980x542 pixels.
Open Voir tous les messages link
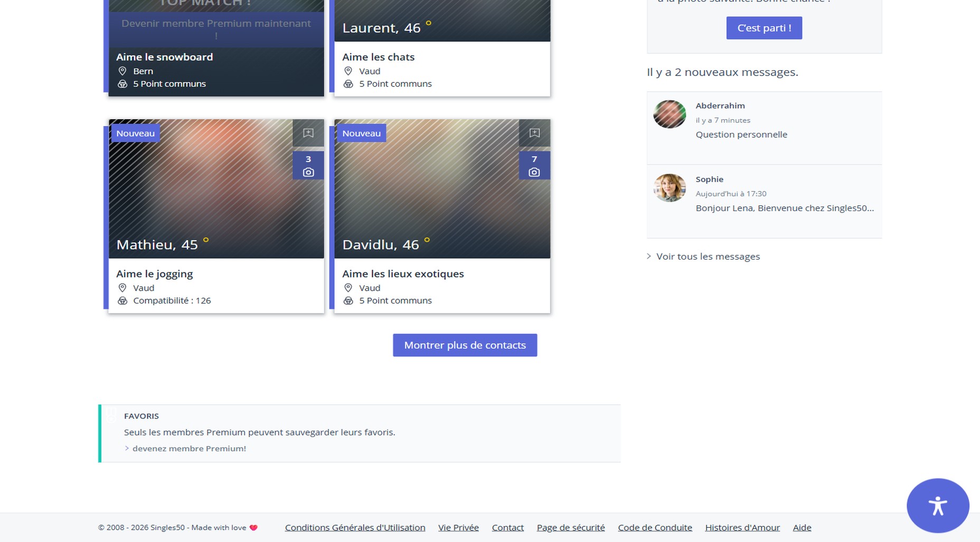(708, 256)
